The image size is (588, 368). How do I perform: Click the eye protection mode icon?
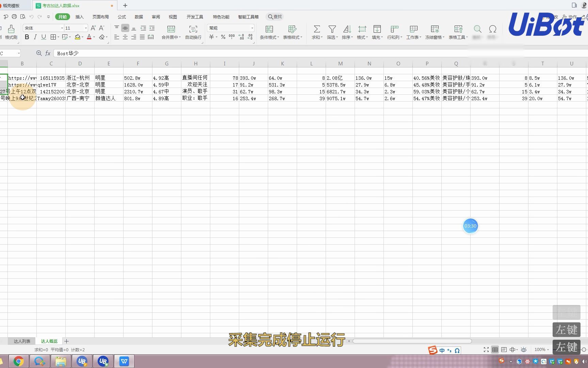[524, 350]
